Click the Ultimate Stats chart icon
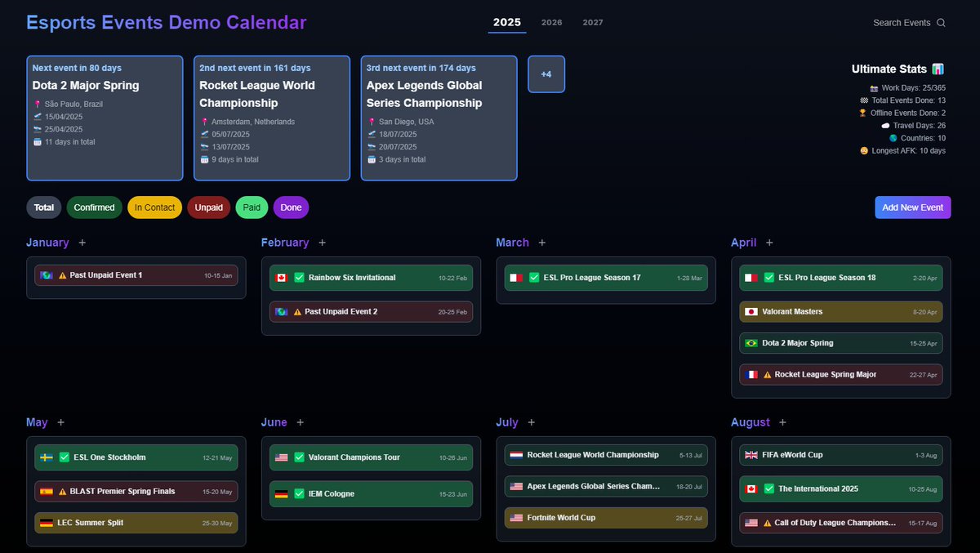 [938, 69]
